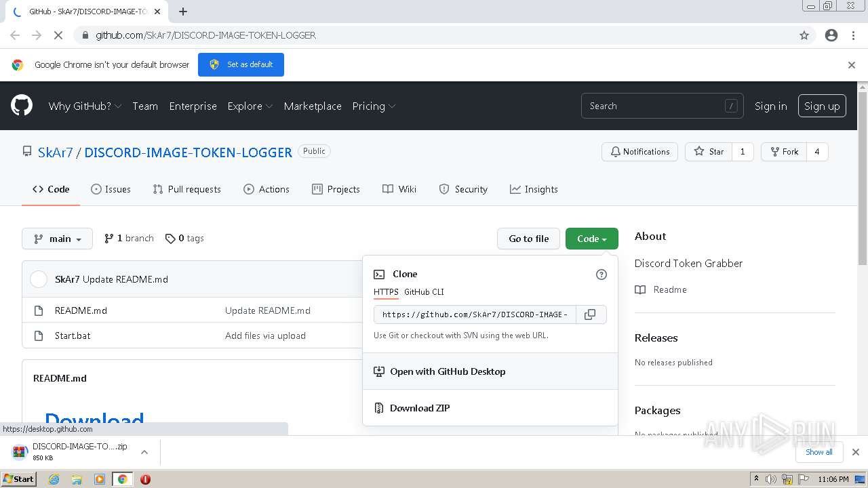Fork the repository
The width and height of the screenshot is (868, 488).
[x=783, y=152]
